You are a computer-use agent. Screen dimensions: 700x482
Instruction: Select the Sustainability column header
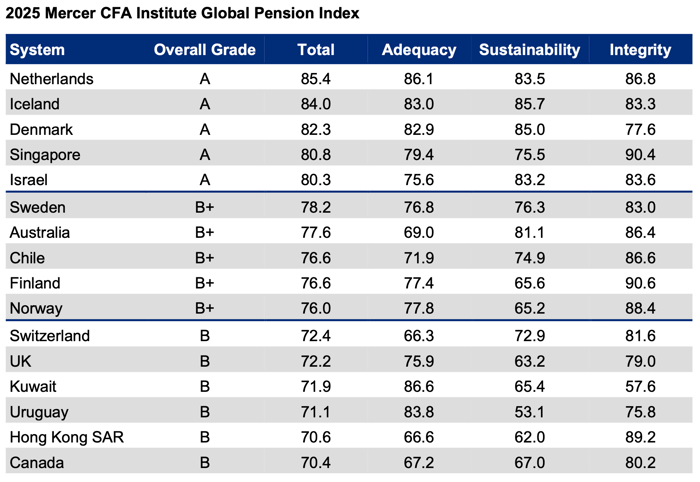tap(529, 50)
